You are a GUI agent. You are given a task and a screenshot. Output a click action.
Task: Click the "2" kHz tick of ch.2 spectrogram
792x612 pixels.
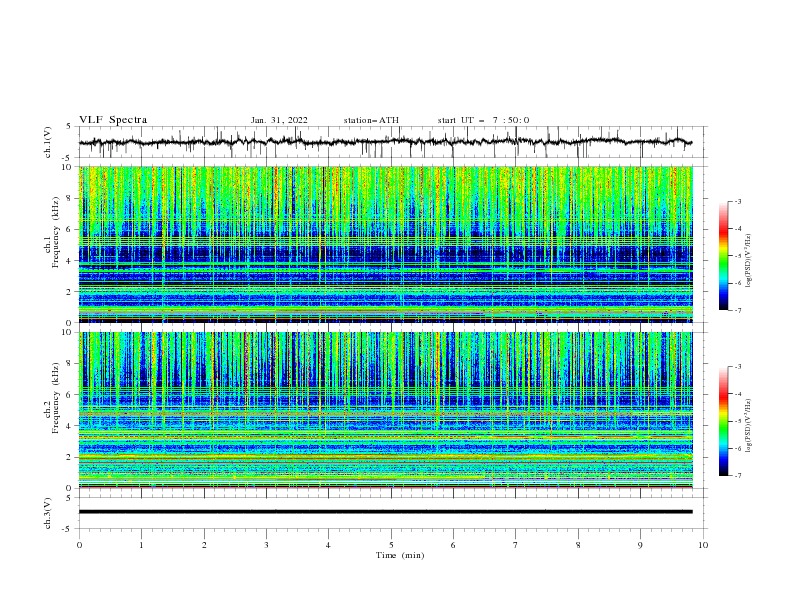[x=70, y=457]
